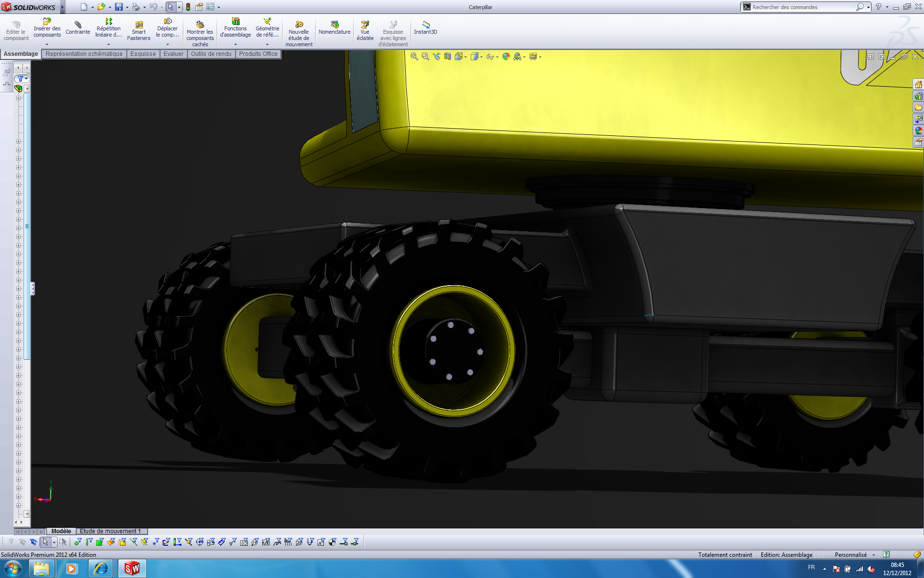924x578 pixels.
Task: Create a Vue éclatée
Action: (365, 31)
